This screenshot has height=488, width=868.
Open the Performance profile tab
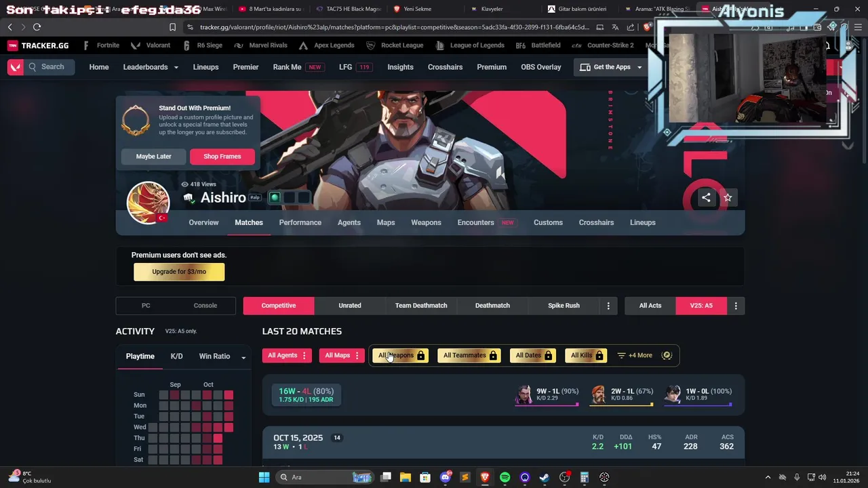[x=300, y=222]
